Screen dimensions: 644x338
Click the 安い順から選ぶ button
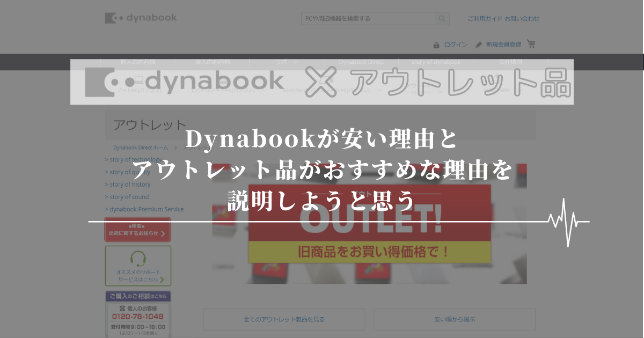tap(455, 319)
